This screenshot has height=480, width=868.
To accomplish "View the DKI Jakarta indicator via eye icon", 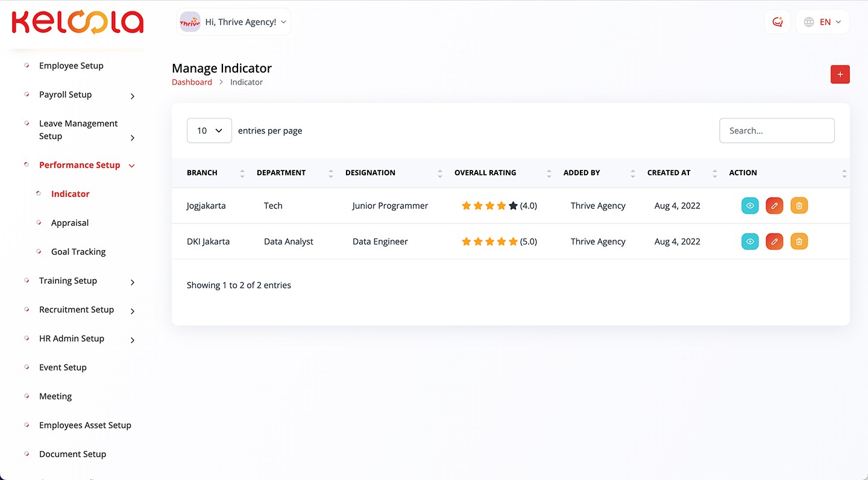I will tap(750, 242).
